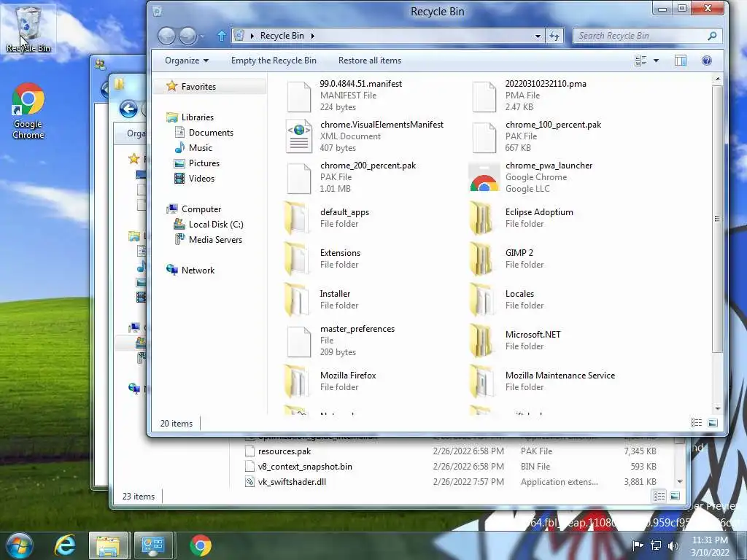Select the 99.0.4844.51.manifest file icon
Screen dimensions: 747x560
click(299, 96)
